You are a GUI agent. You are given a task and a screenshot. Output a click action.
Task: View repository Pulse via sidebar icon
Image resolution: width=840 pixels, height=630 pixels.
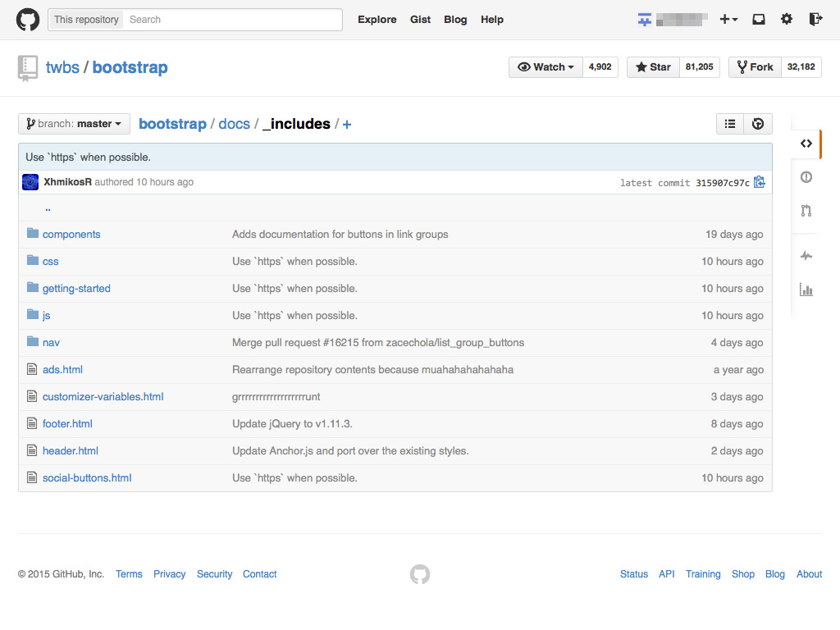tap(805, 255)
